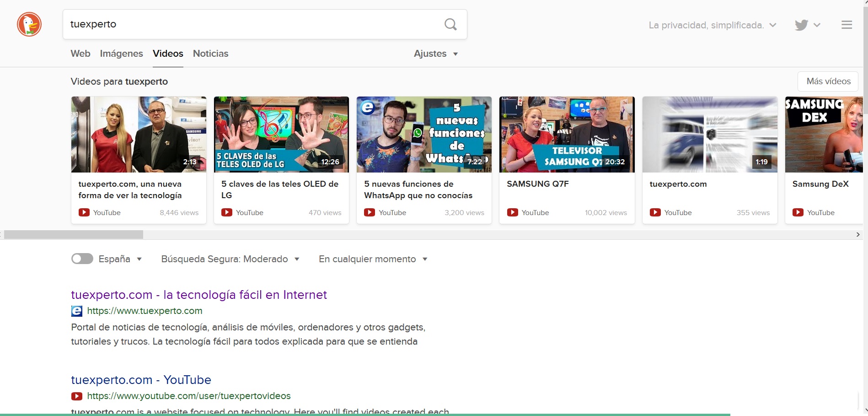Image resolution: width=868 pixels, height=416 pixels.
Task: Open the En cualquier momento time filter
Action: point(373,259)
